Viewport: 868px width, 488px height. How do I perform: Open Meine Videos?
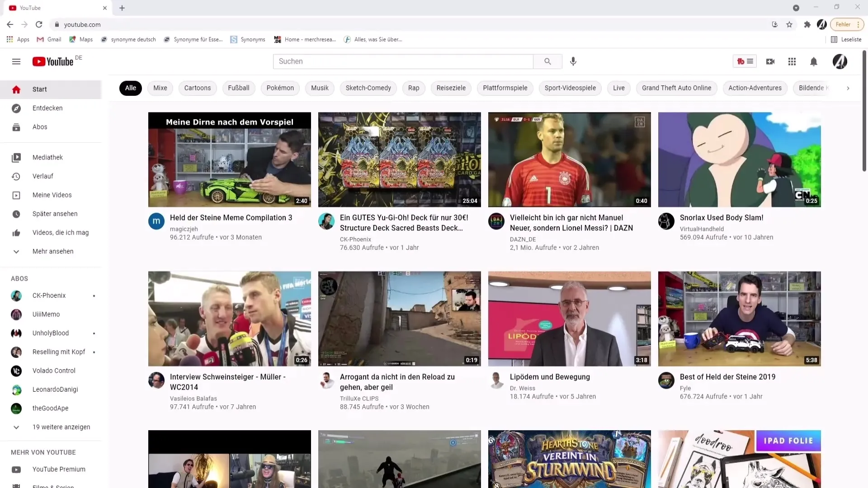point(51,195)
